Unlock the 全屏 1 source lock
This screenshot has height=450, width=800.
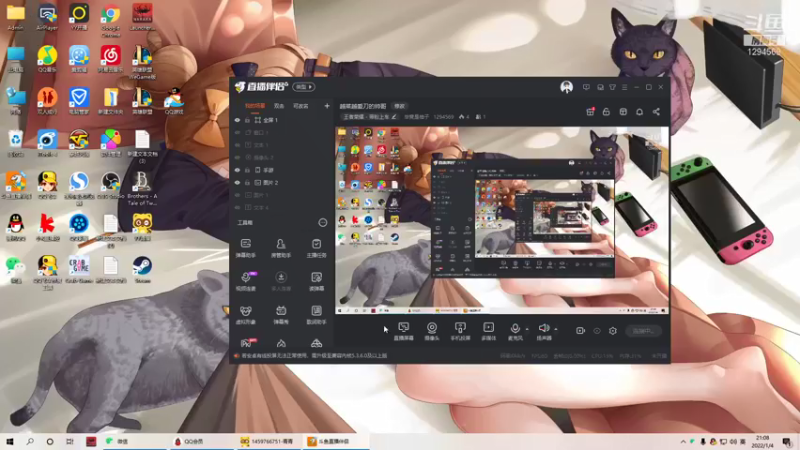coord(247,120)
